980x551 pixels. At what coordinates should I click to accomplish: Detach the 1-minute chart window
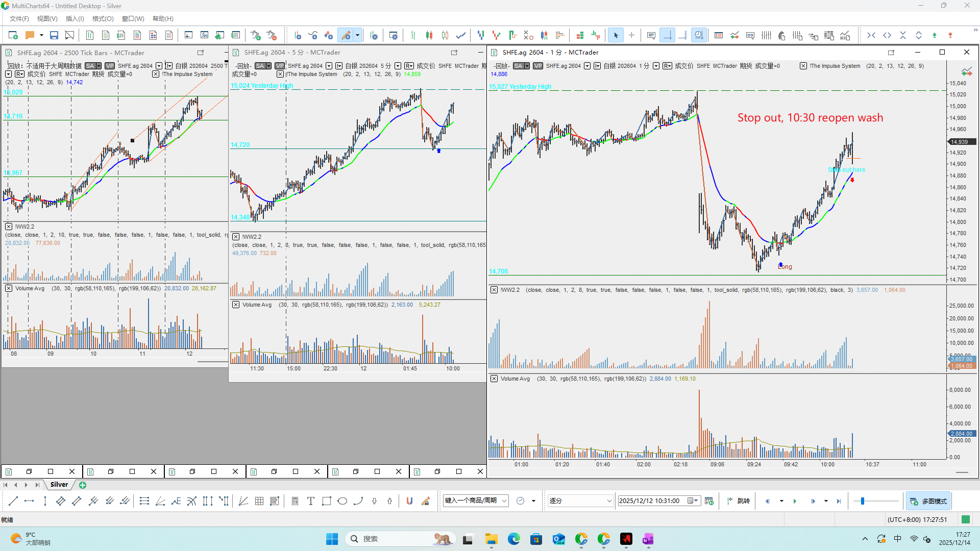pyautogui.click(x=891, y=53)
